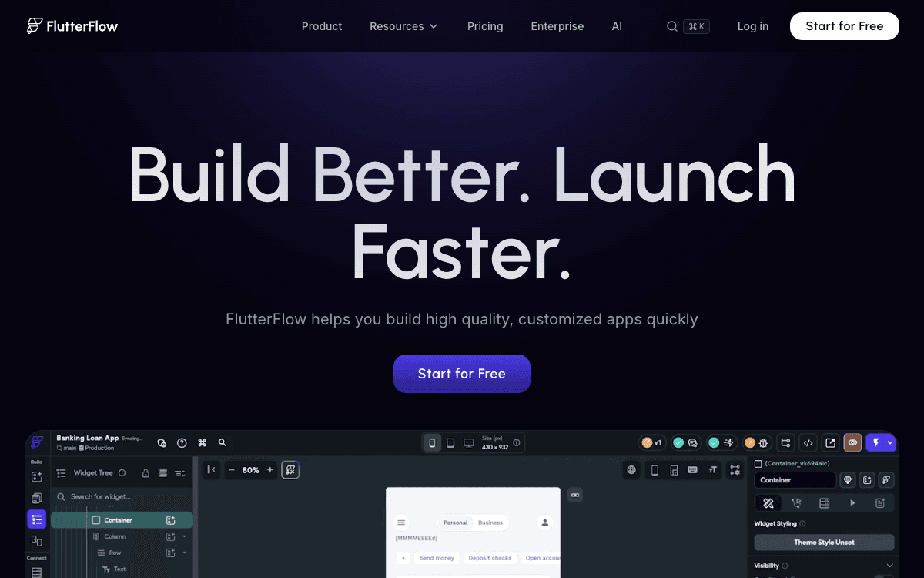Open the project issues bug icon
The height and width of the screenshot is (578, 924).
point(756,442)
